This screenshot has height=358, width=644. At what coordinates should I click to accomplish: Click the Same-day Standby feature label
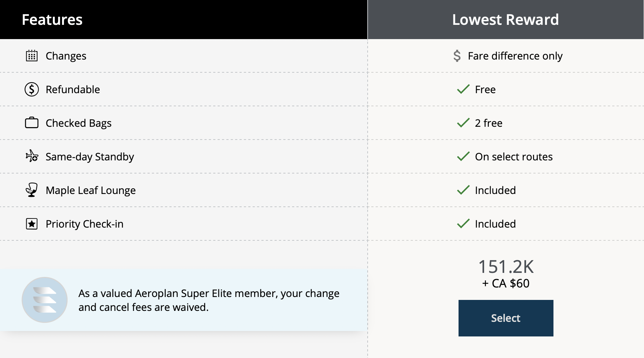tap(90, 157)
